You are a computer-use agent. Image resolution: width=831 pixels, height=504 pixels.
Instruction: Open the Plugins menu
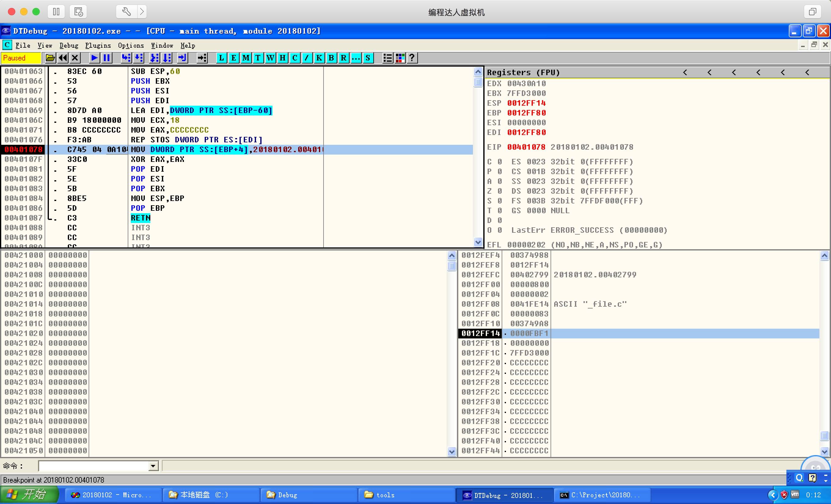[x=98, y=46]
